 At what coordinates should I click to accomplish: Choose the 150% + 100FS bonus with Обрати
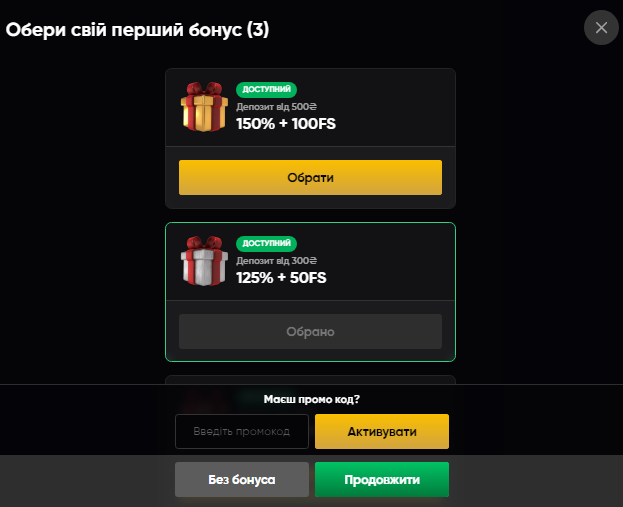(x=310, y=177)
